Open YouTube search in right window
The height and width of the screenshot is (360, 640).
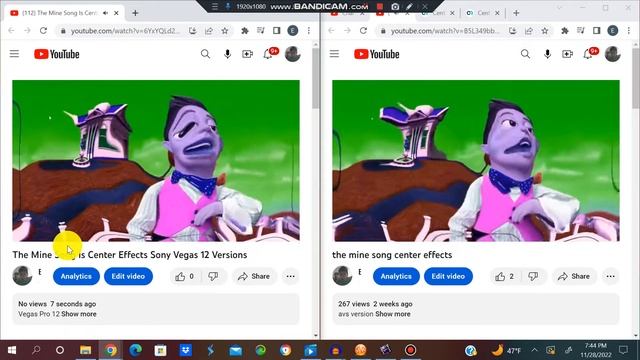(x=525, y=54)
